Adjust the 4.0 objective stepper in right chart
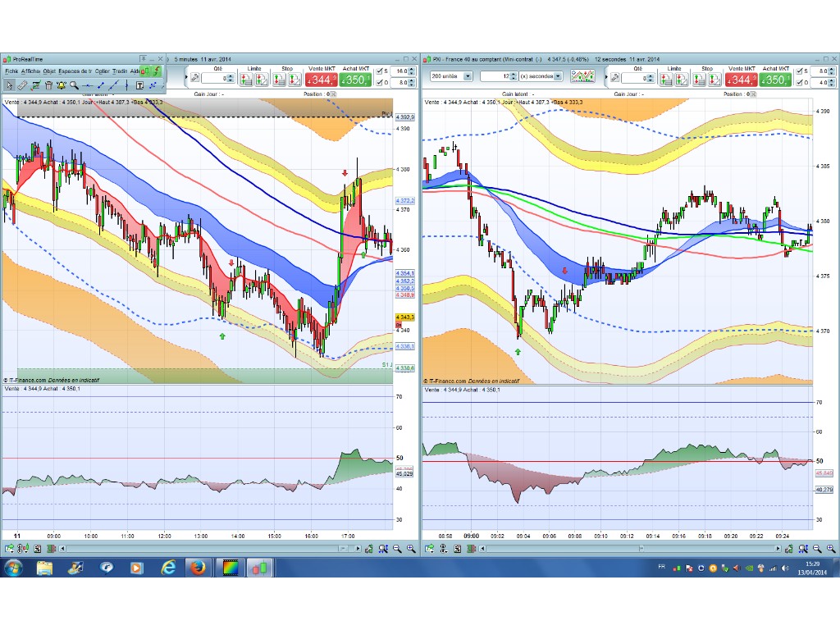Image resolution: width=840 pixels, height=630 pixels. pos(832,83)
